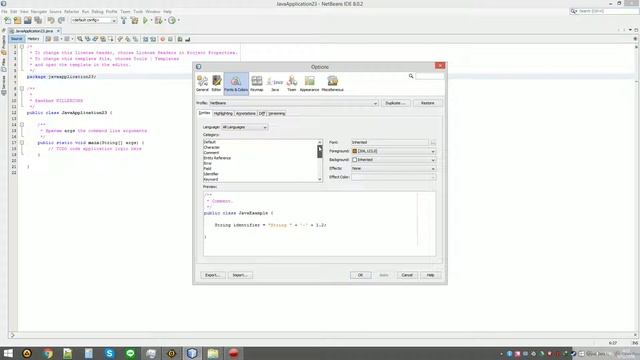Open the Foreground color dropdown
Screen dimensions: 640x360
pyautogui.click(x=393, y=151)
